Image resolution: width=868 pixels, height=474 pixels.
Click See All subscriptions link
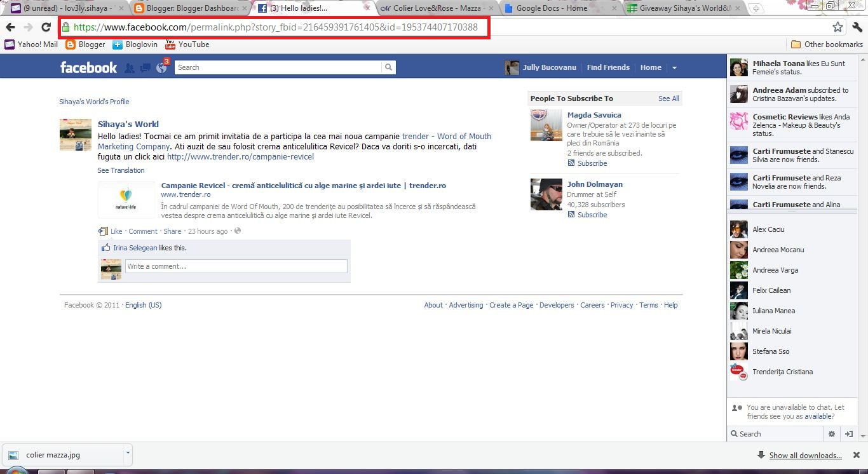coord(668,98)
